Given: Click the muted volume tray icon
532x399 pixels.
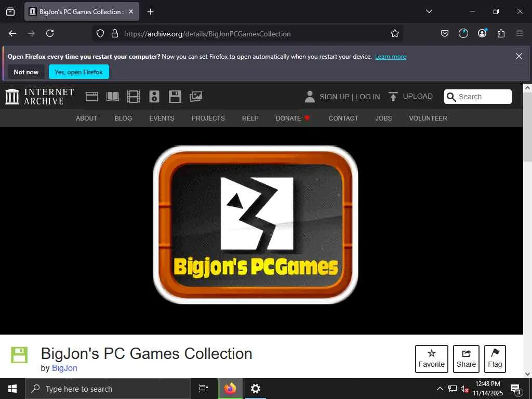Looking at the screenshot, I should pos(464,389).
